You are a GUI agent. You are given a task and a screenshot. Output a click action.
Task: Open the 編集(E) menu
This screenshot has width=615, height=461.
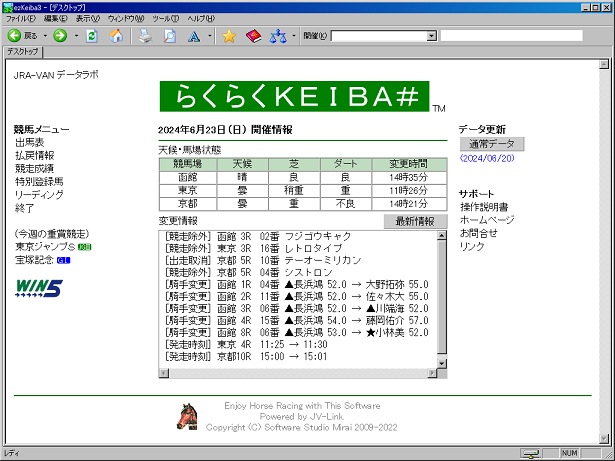pos(55,18)
